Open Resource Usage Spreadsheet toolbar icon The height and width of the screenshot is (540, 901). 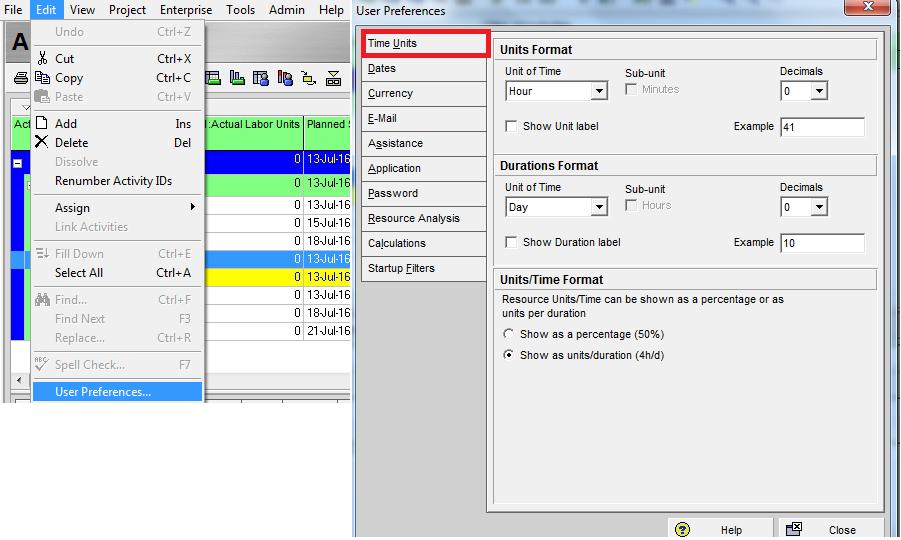click(260, 78)
